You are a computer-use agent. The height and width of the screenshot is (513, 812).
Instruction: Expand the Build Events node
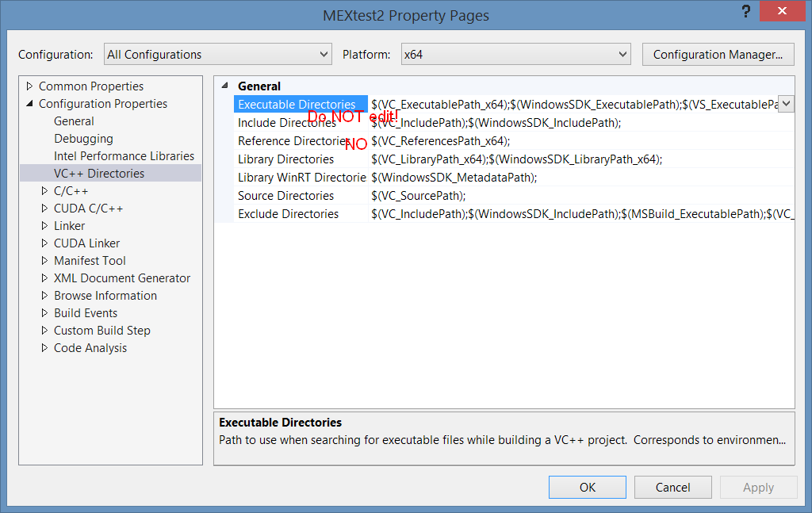44,312
